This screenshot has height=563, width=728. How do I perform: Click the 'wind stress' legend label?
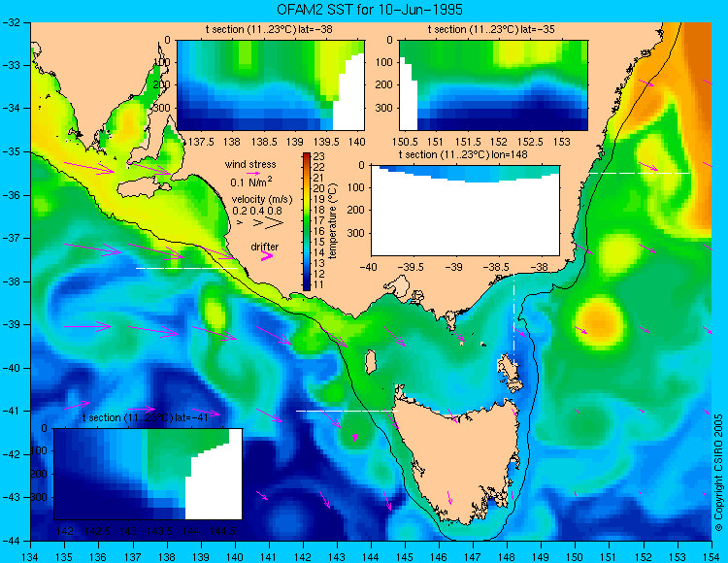click(250, 164)
